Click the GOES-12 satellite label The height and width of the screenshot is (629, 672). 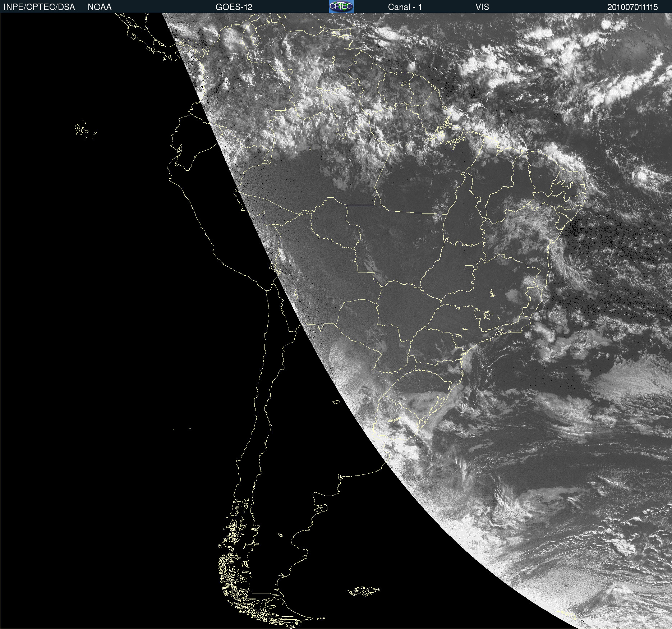234,7
